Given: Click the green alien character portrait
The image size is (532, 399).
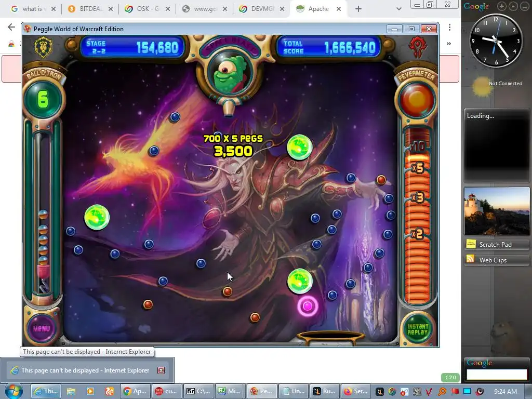Looking at the screenshot, I should click(230, 75).
